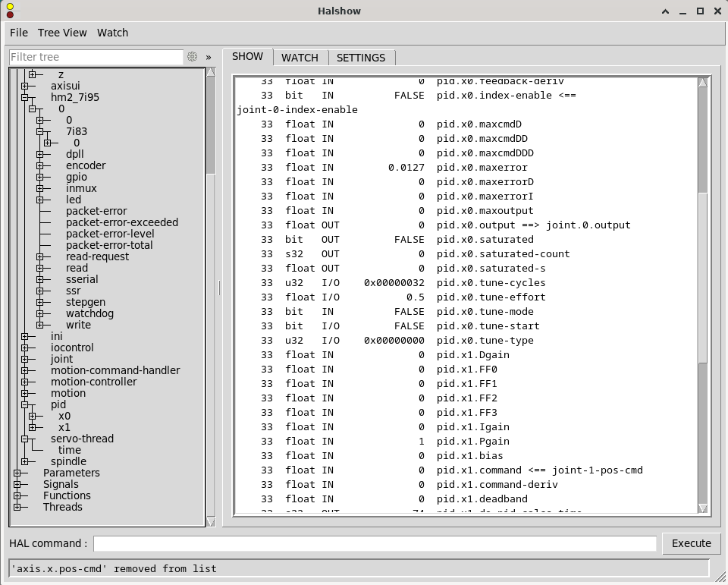The height and width of the screenshot is (585, 728).
Task: Click the pid.x0.tune-effort value 0.5
Action: click(415, 297)
